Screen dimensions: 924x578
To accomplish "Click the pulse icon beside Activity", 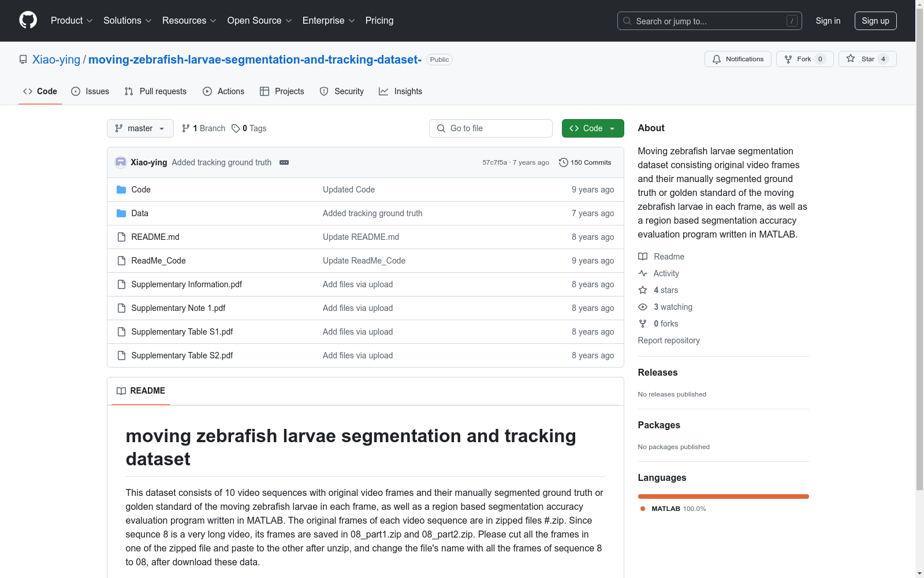I will tap(643, 273).
